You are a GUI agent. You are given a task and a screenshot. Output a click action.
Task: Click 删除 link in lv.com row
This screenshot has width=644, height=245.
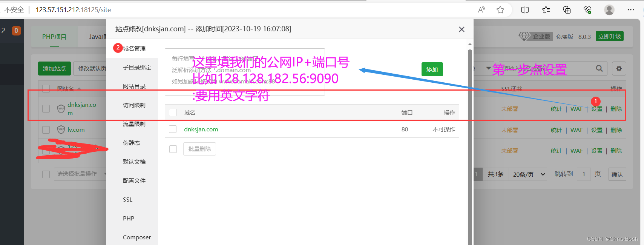(616, 130)
